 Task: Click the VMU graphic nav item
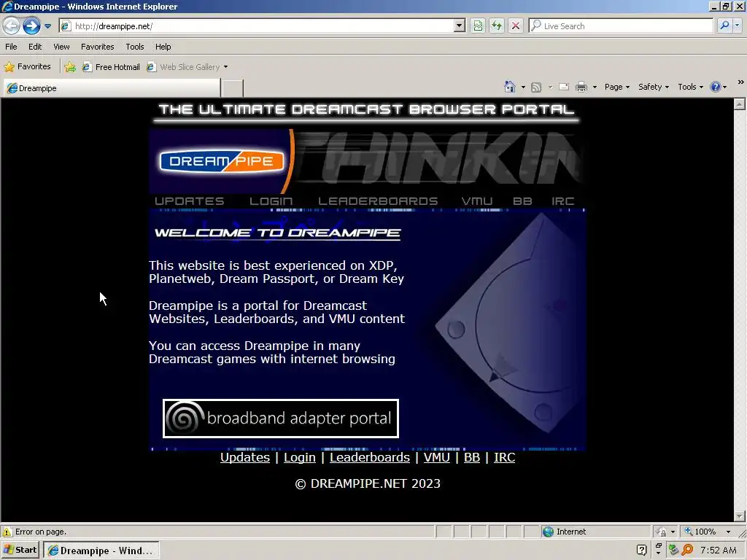pyautogui.click(x=477, y=201)
